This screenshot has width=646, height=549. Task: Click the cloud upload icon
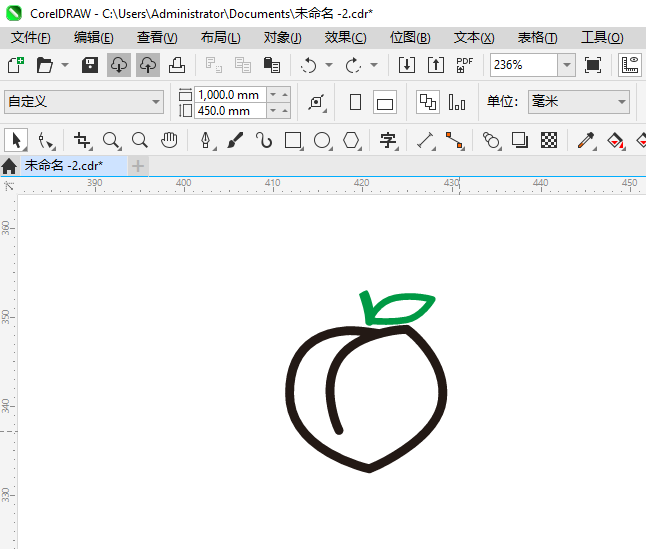(x=148, y=65)
